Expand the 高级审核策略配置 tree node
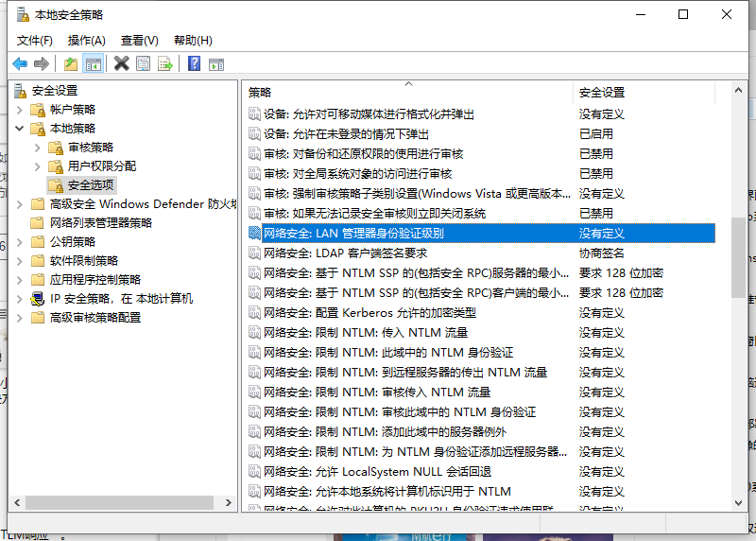This screenshot has height=541, width=756. pyautogui.click(x=19, y=318)
